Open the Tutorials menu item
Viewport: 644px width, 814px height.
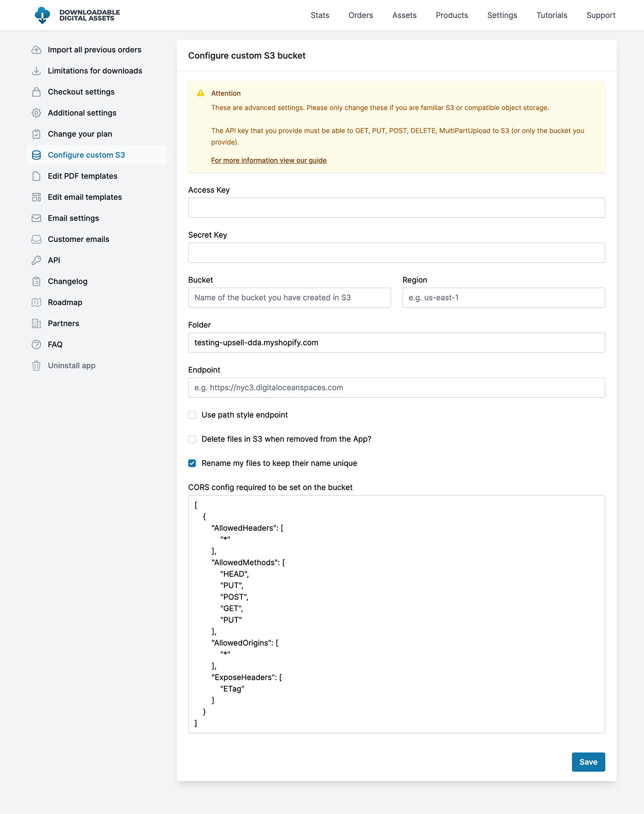click(x=551, y=15)
